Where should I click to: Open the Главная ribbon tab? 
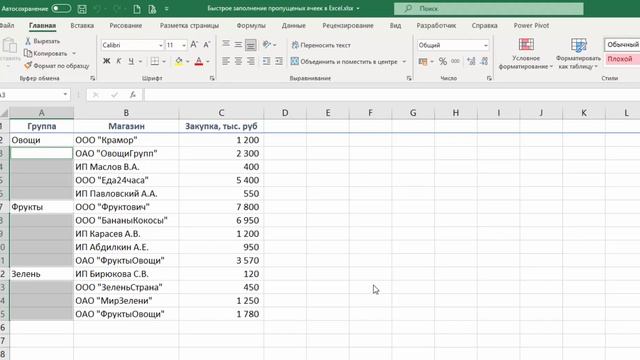pyautogui.click(x=42, y=26)
